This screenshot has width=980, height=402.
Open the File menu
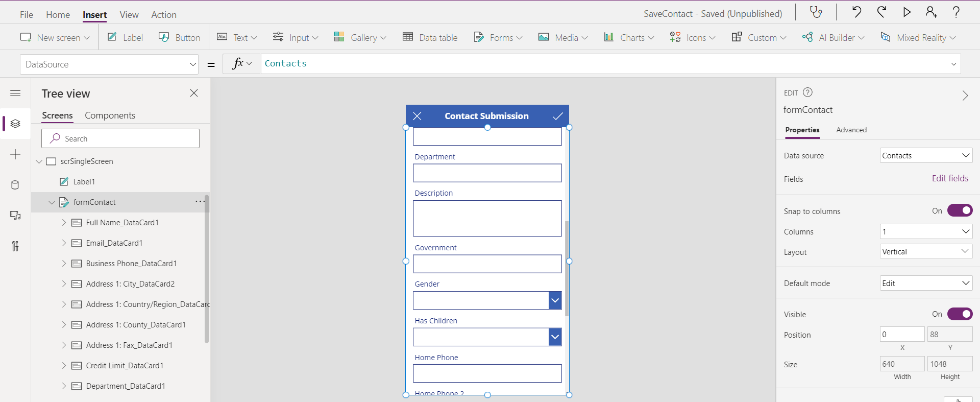pyautogui.click(x=27, y=15)
